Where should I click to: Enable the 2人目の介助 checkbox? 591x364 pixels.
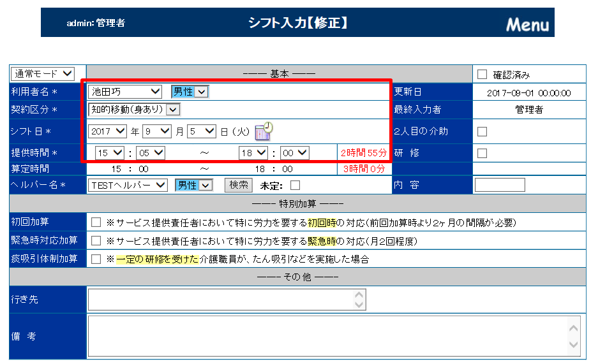pyautogui.click(x=483, y=131)
